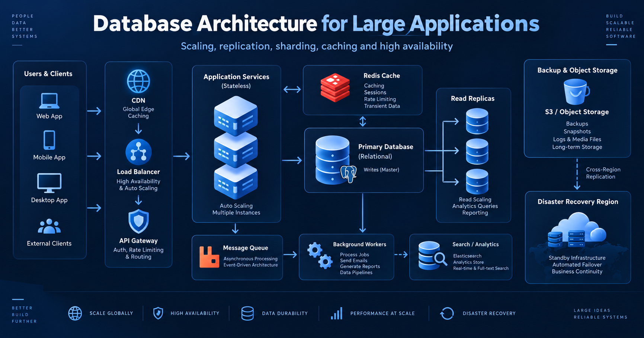Click the "Standby Infrastructure" text
The width and height of the screenshot is (644, 338).
pos(577,258)
